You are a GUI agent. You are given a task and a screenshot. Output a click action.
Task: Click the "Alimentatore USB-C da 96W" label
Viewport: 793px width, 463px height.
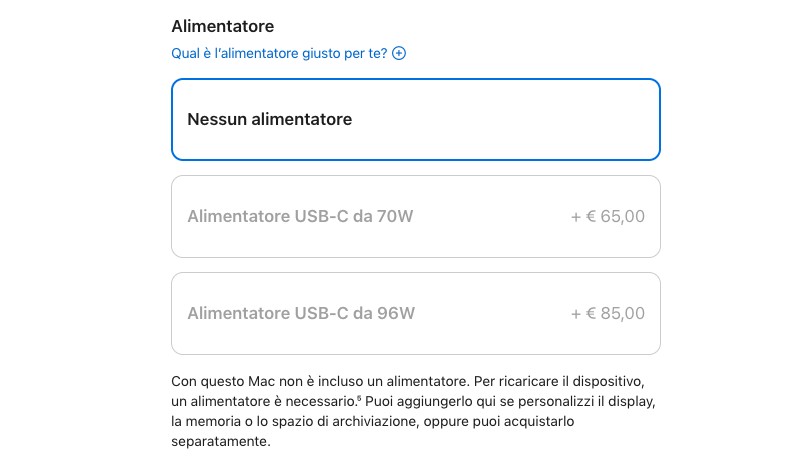pos(300,313)
